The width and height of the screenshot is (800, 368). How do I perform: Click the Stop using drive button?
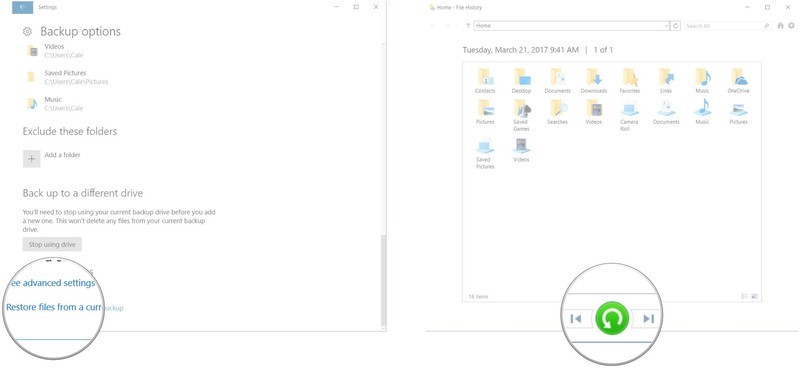pos(52,244)
